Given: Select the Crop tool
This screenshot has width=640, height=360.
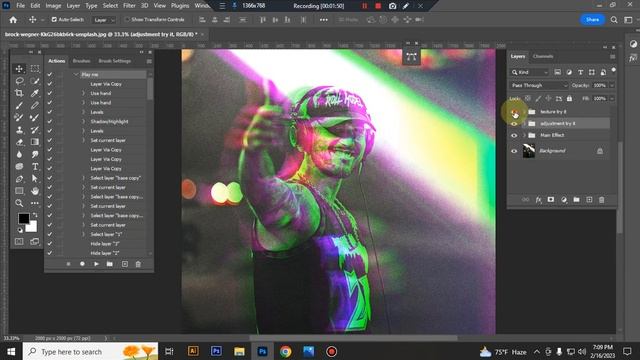Looking at the screenshot, I should (x=19, y=93).
